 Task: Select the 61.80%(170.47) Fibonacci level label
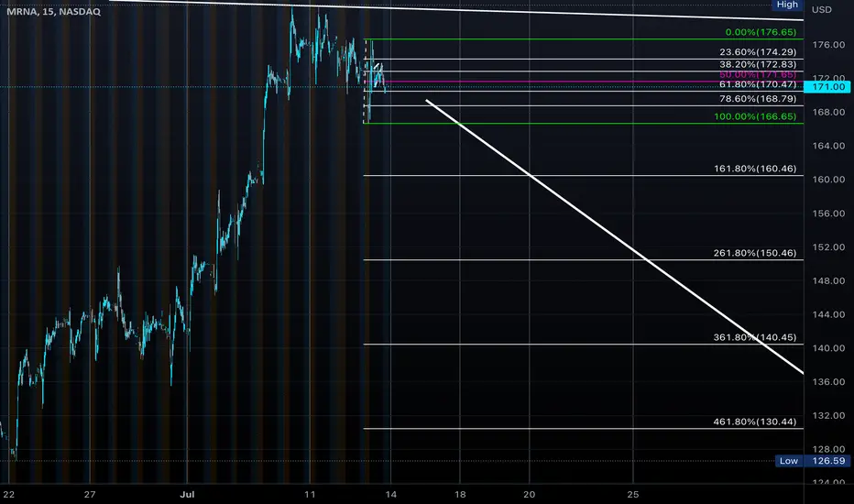[758, 84]
